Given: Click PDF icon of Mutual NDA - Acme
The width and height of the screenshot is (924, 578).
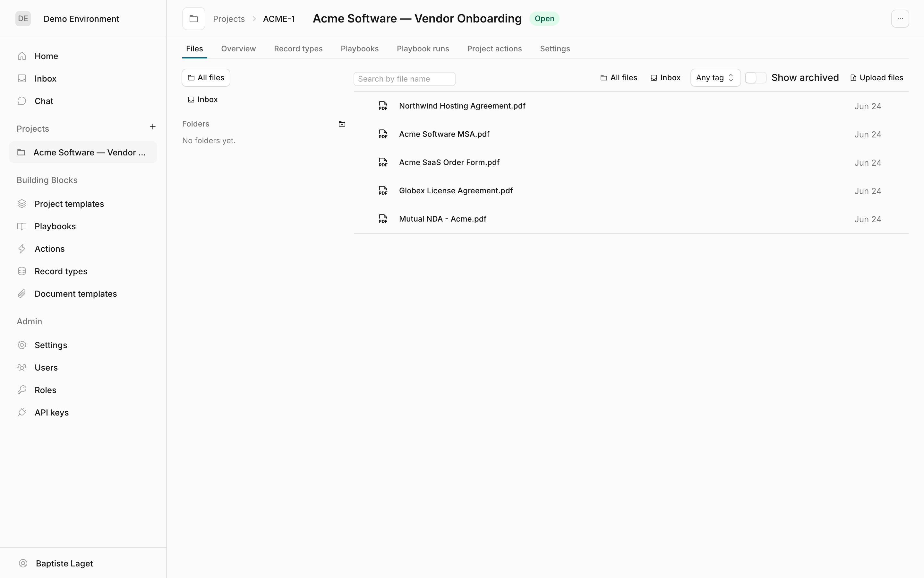Looking at the screenshot, I should pyautogui.click(x=383, y=219).
